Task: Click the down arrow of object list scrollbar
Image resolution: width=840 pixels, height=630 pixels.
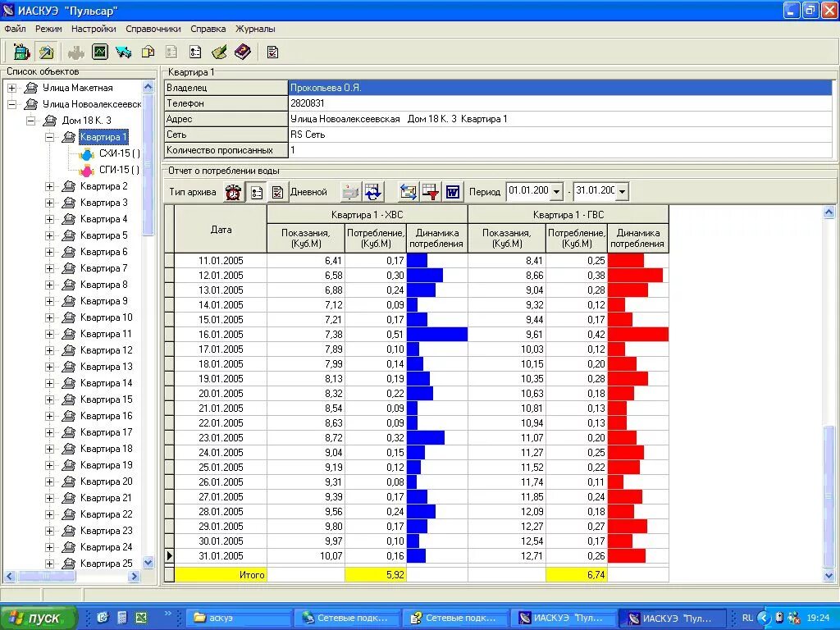Action: pyautogui.click(x=148, y=563)
